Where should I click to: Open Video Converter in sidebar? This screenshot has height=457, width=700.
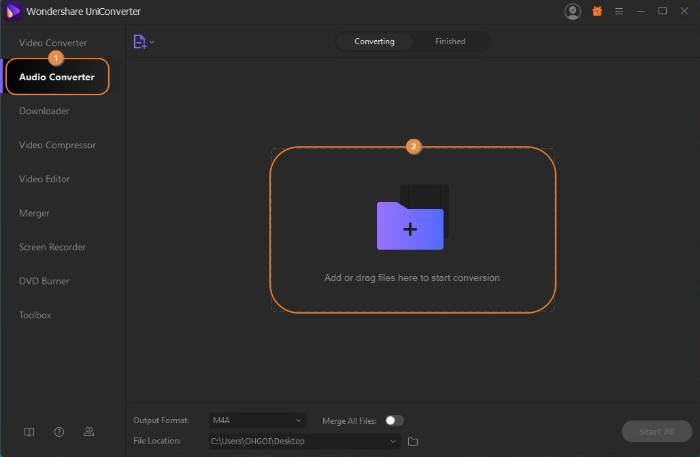53,43
